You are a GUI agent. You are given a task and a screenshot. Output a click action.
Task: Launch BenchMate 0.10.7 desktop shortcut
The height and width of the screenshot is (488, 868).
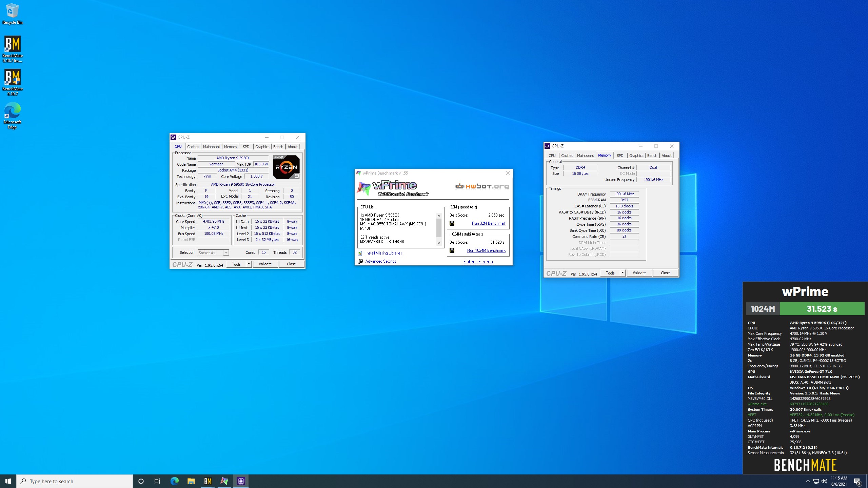point(13,82)
